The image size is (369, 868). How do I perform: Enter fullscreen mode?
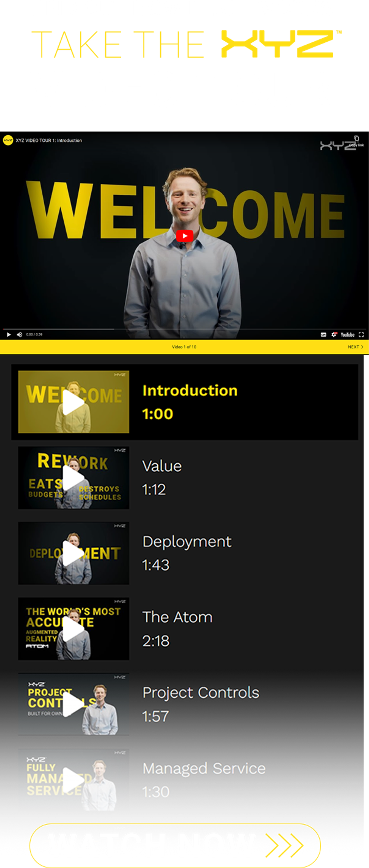[x=361, y=335]
